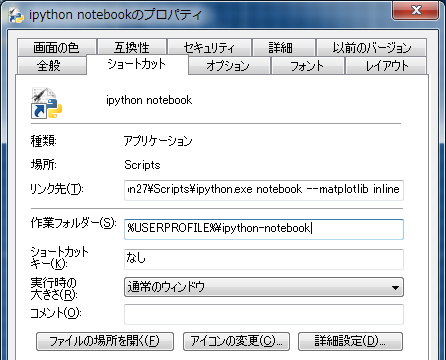Click inside the リンク先 target field
Image resolution: width=446 pixels, height=360 pixels.
pos(264,190)
